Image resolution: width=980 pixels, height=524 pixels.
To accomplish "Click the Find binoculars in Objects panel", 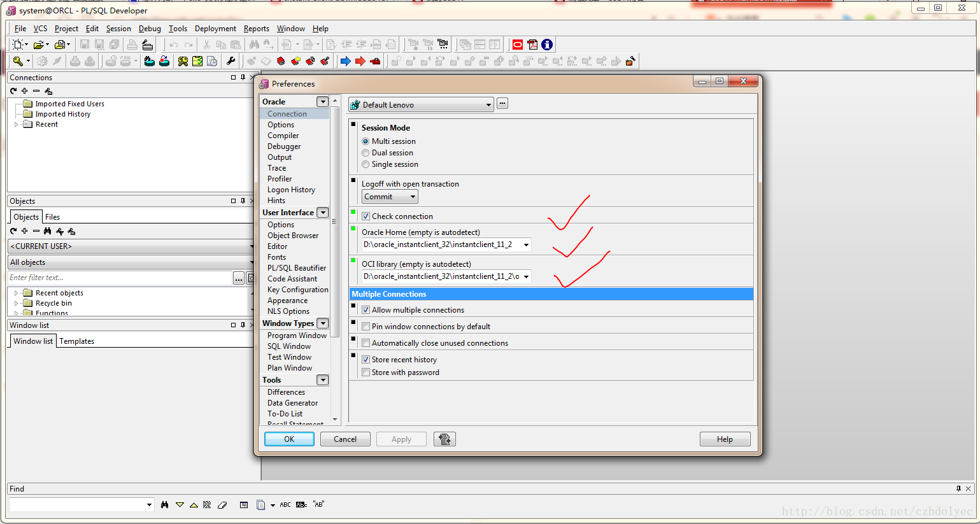I will [x=48, y=231].
